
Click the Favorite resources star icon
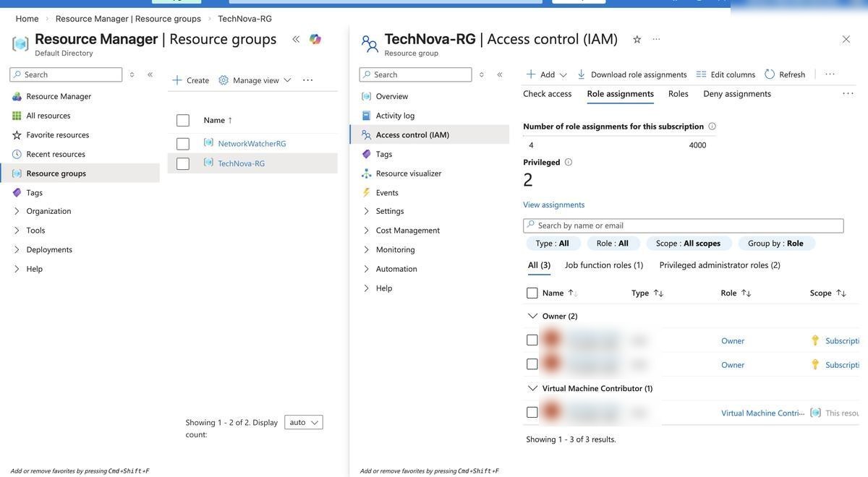(x=17, y=135)
